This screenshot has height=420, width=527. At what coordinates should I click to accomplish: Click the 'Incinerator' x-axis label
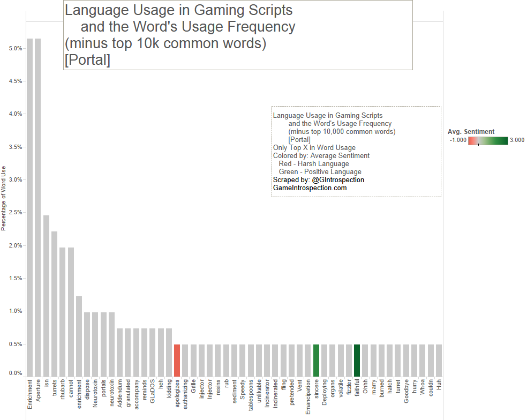(267, 395)
